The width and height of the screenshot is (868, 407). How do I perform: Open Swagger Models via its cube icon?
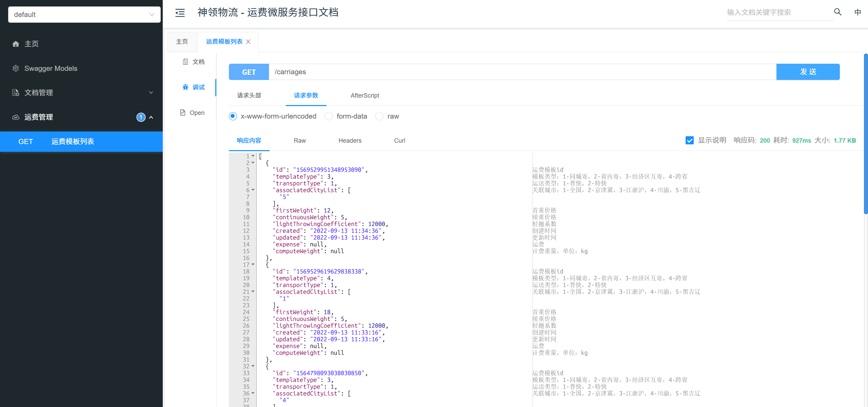point(16,68)
